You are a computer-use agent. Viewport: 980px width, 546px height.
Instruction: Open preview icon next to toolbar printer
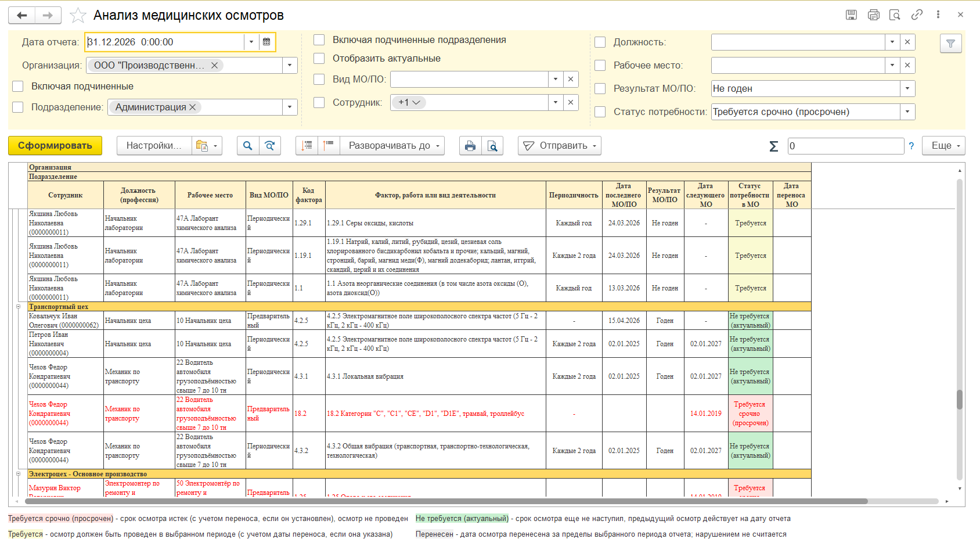492,146
